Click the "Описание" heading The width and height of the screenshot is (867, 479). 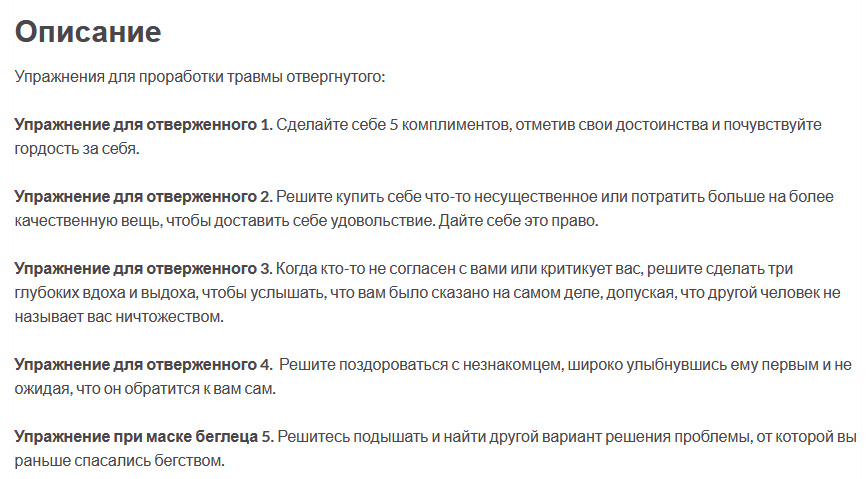[88, 31]
